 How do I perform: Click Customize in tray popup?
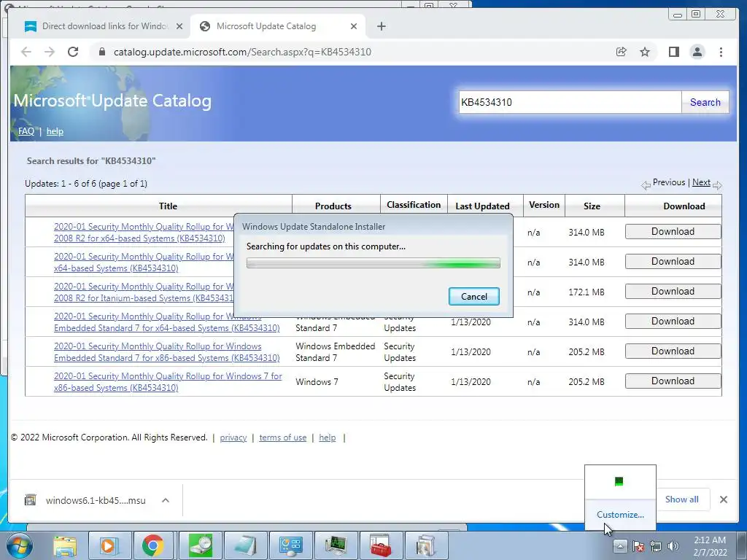(620, 514)
